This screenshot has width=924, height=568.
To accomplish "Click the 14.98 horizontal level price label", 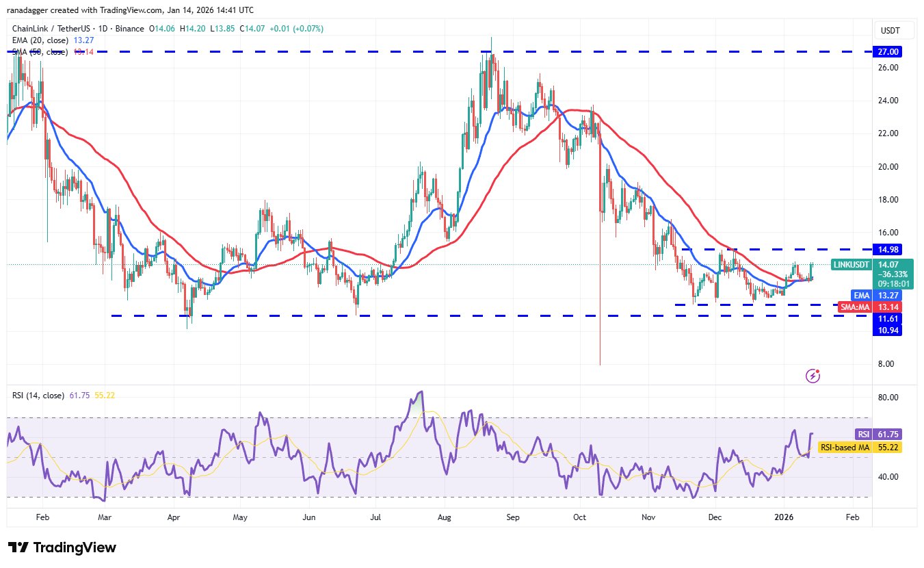I will (x=890, y=249).
